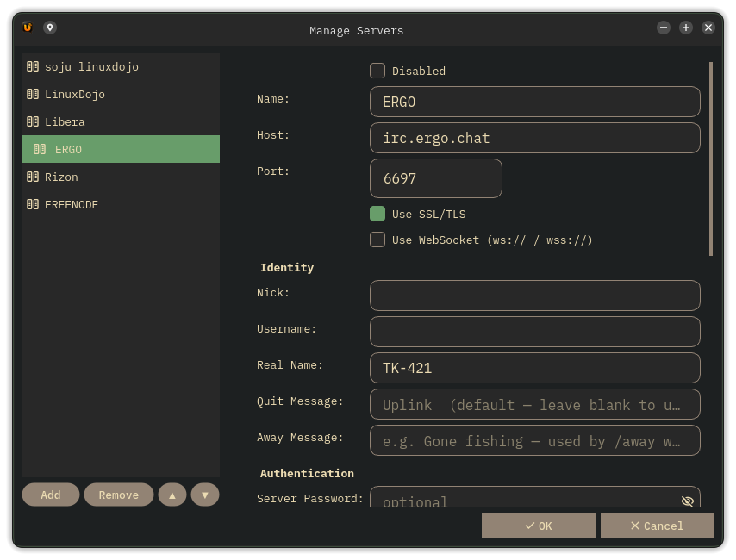Click the Add server button

coord(51,495)
